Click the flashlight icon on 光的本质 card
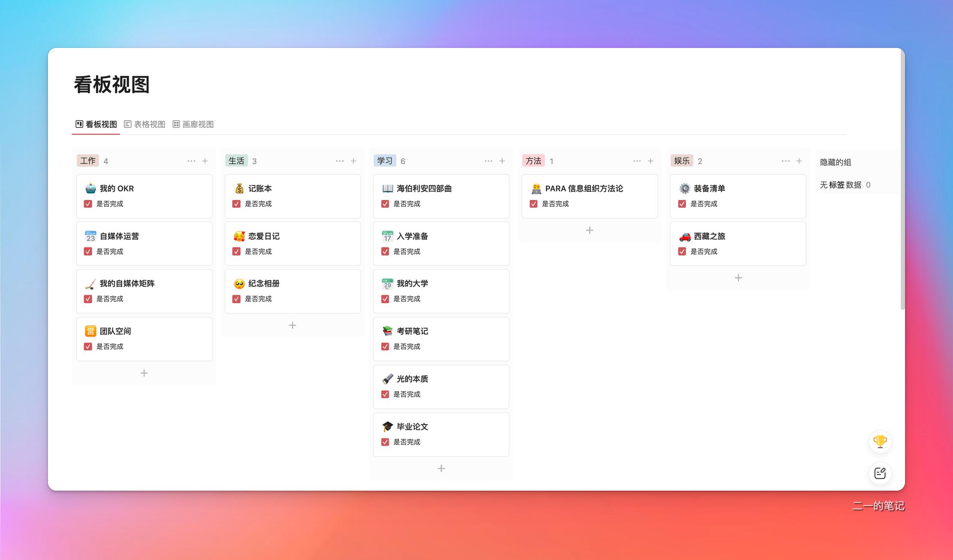 click(387, 379)
